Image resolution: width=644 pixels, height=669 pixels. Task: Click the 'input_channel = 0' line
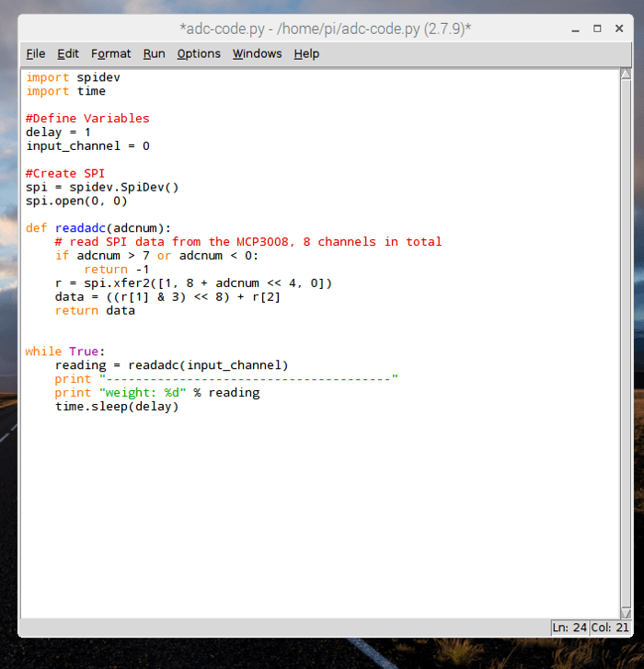[87, 146]
